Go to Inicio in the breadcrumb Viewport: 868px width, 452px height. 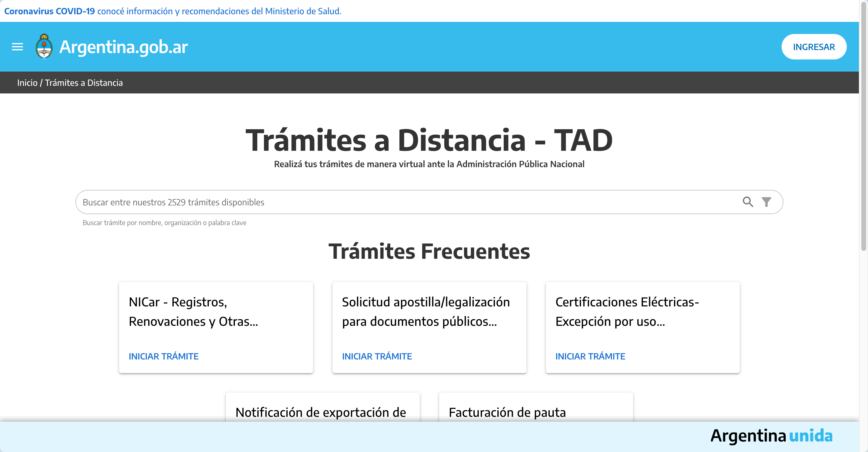click(x=27, y=83)
